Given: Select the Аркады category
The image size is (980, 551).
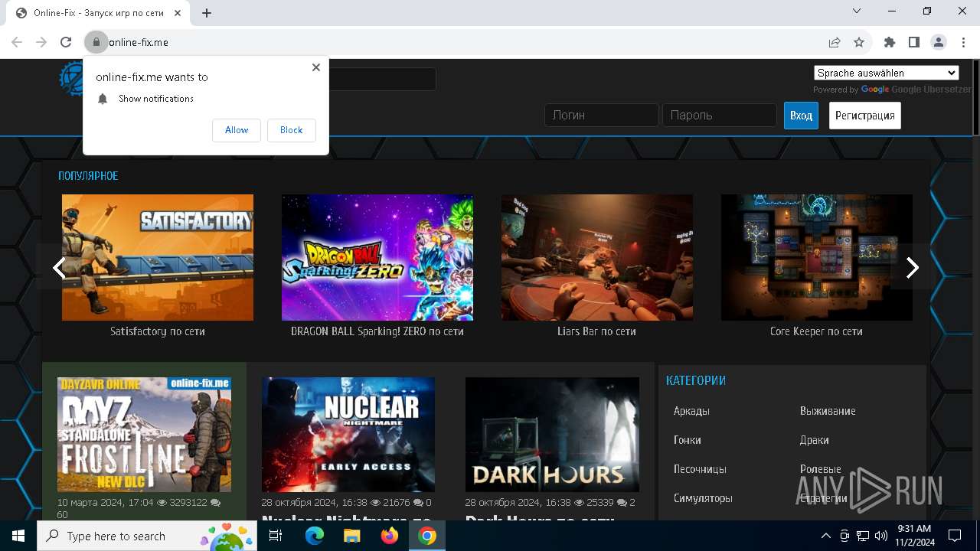Looking at the screenshot, I should [x=691, y=411].
